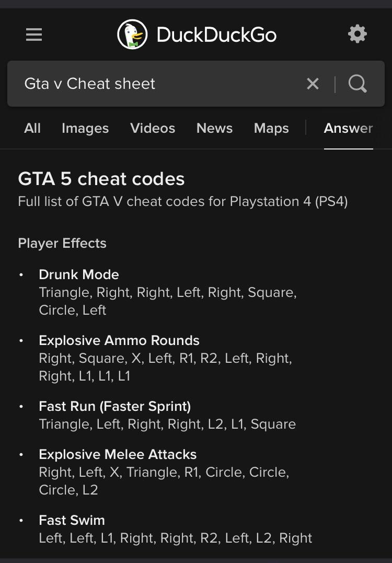Click the DuckDuckGo wordmark text

[216, 35]
